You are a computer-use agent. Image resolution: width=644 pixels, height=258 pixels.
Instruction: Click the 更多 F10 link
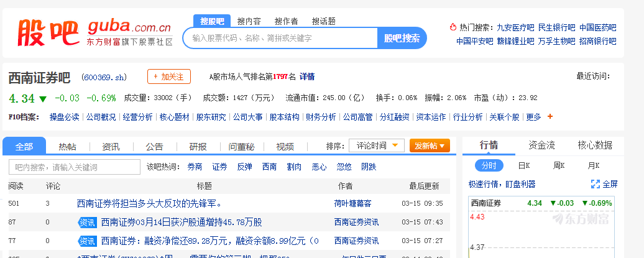[534, 117]
